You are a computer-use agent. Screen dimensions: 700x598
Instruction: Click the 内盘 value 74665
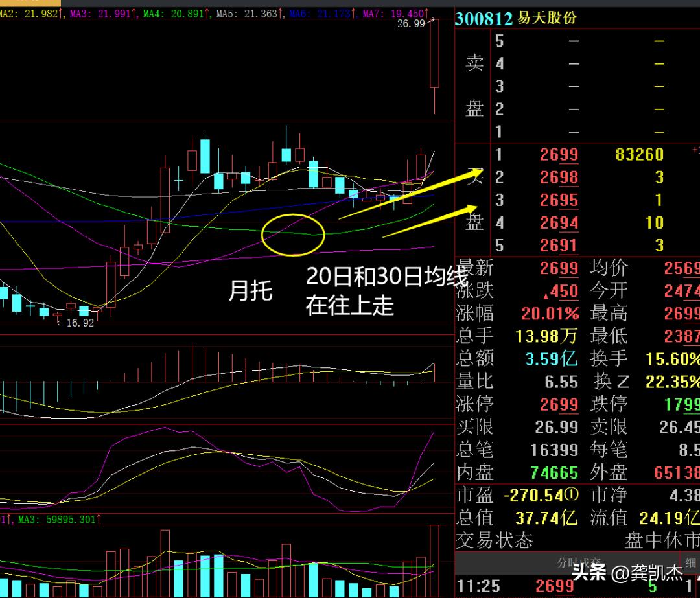pos(554,472)
